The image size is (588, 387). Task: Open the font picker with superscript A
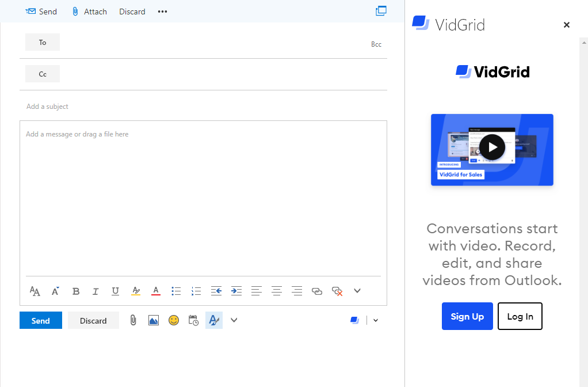tap(55, 291)
